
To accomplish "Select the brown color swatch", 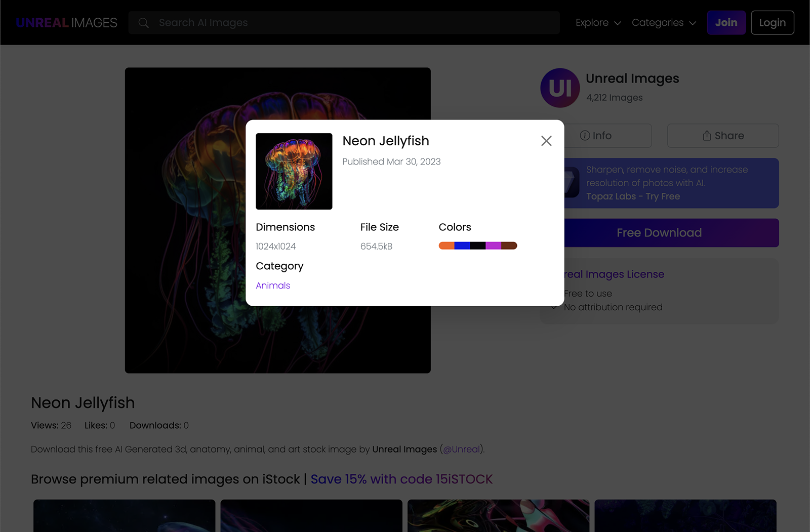I will (x=509, y=245).
